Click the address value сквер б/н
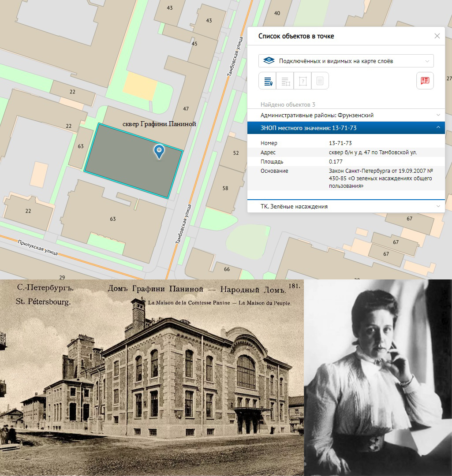The width and height of the screenshot is (452, 476). pos(373,152)
